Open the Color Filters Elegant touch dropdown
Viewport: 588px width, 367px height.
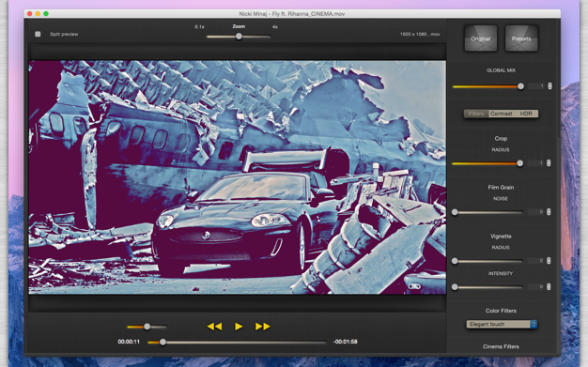[502, 324]
